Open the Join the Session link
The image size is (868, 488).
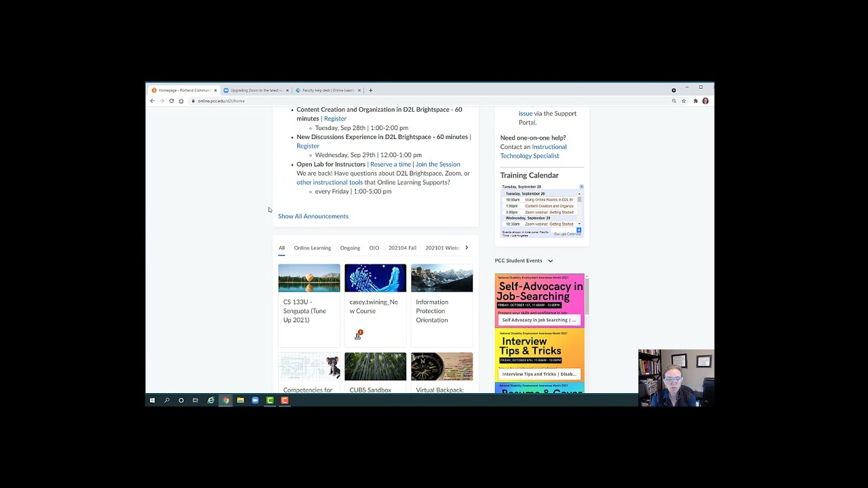437,164
